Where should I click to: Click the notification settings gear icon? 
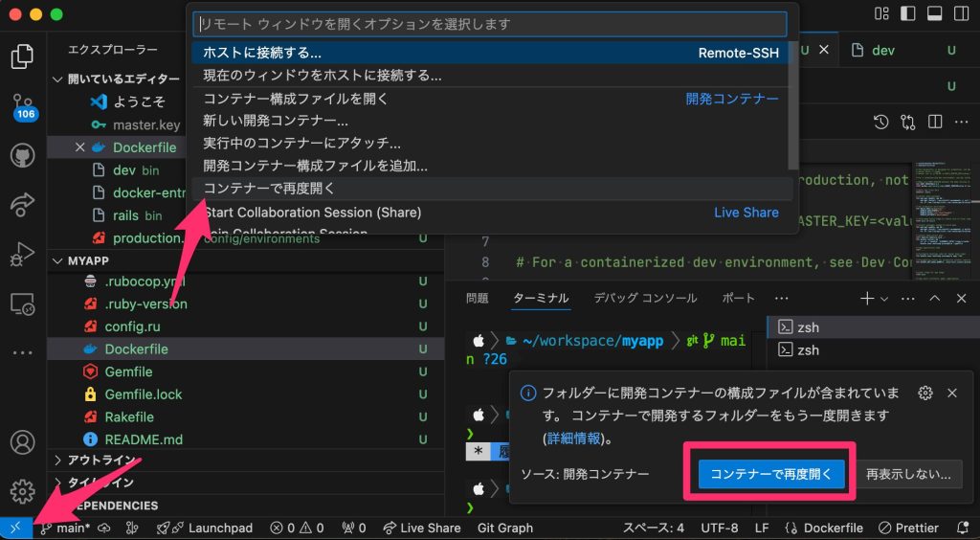[924, 393]
